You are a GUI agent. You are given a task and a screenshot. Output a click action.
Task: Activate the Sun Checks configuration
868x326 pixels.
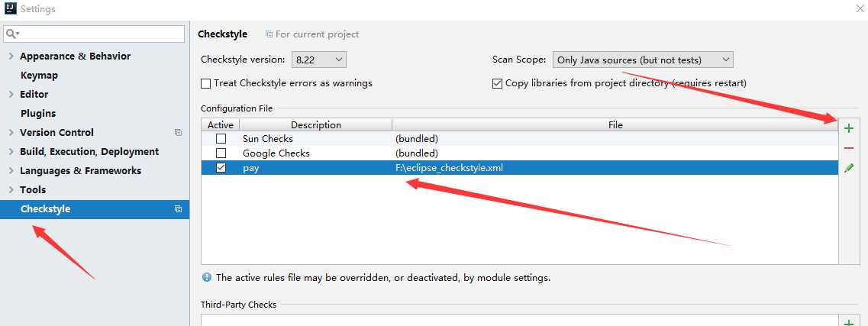(221, 138)
